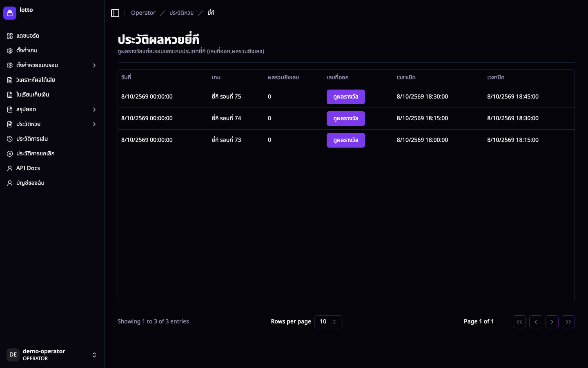Screen dimensions: 588x368
Task: Go to first page double-arrow button
Action: [519, 322]
